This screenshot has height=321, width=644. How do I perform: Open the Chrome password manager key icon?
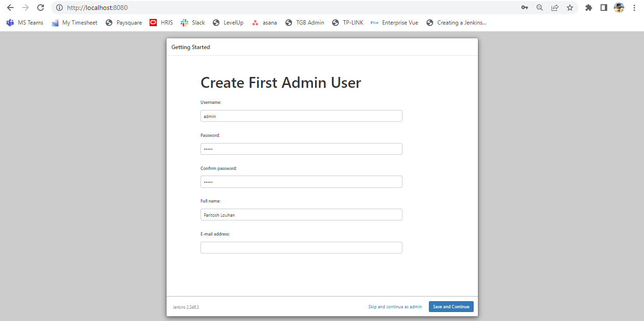[x=524, y=8]
